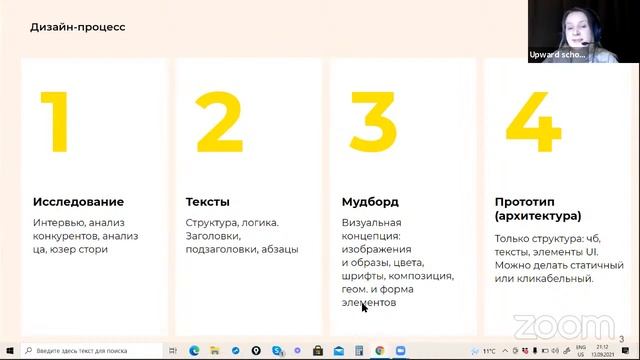Image resolution: width=640 pixels, height=360 pixels.
Task: Open Calculator from the taskbar
Action: 359,351
